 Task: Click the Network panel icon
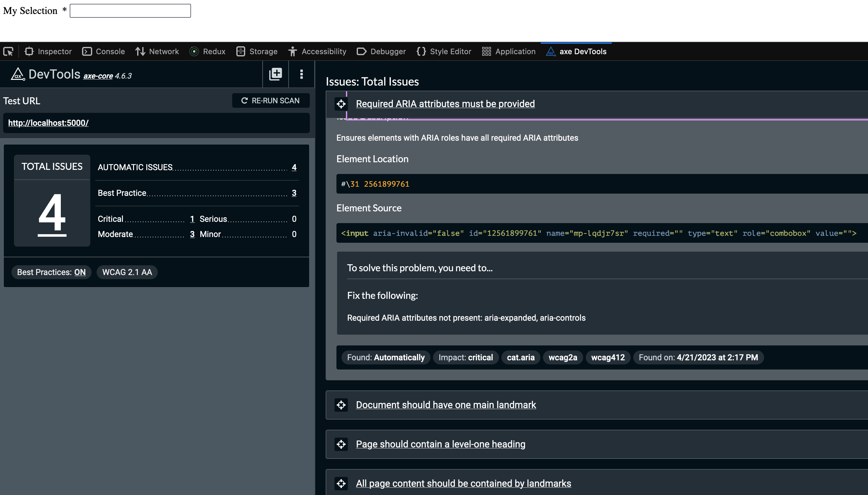(x=140, y=51)
